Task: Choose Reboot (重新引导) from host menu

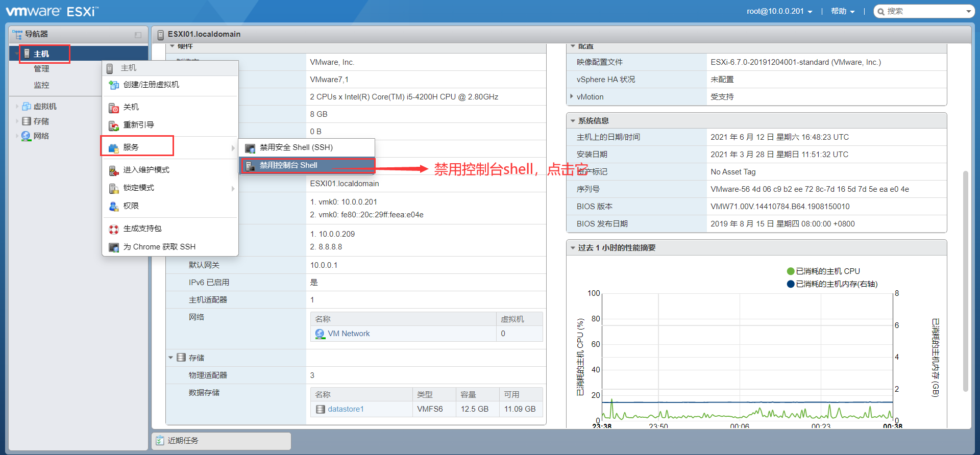Action: pyautogui.click(x=170, y=125)
